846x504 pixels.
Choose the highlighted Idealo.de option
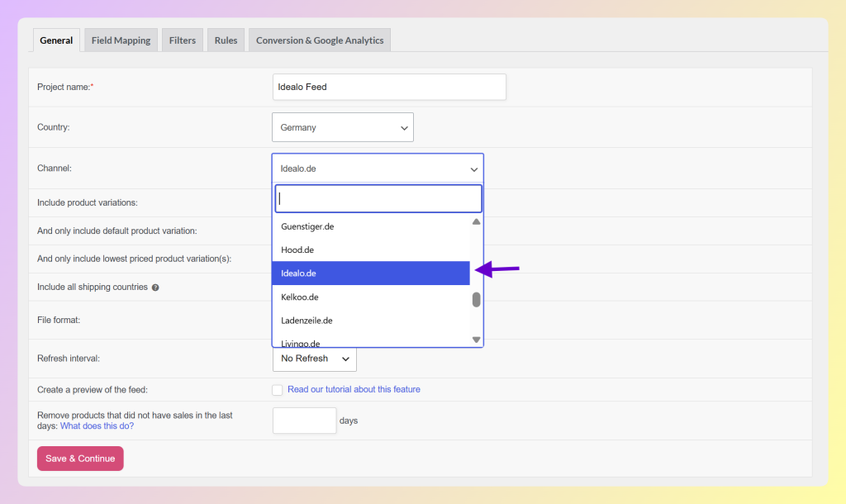371,273
